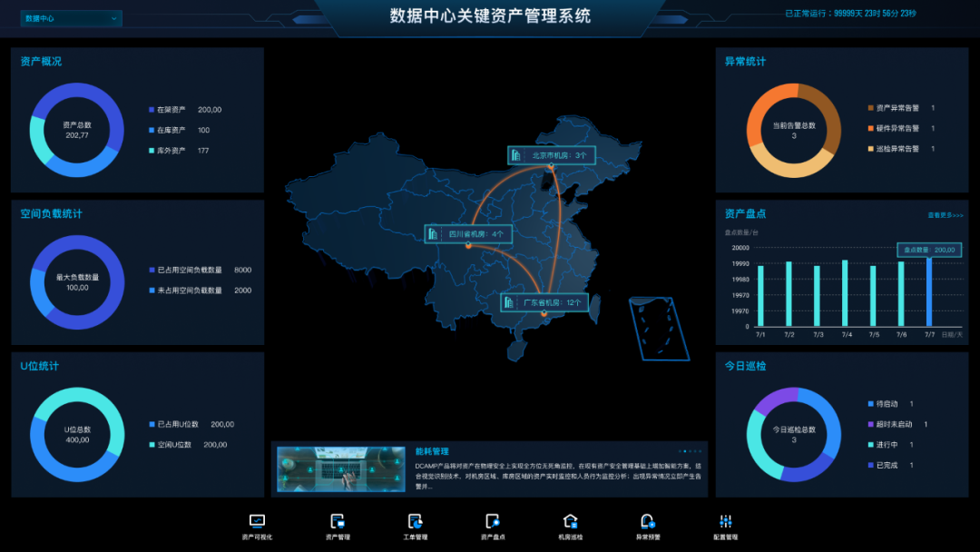
Task: Open the 数据中心 dropdown selector
Action: (x=73, y=17)
